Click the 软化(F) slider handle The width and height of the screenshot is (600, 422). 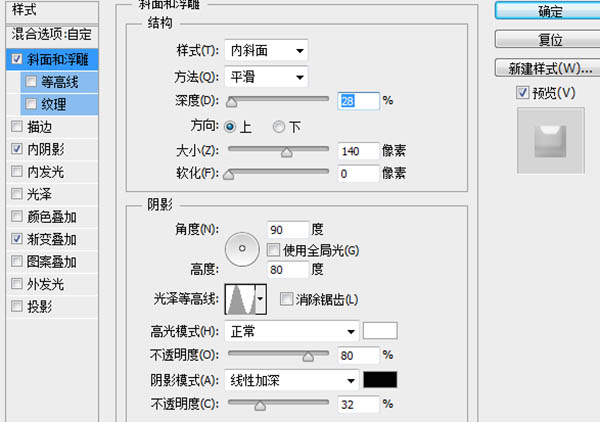click(229, 175)
